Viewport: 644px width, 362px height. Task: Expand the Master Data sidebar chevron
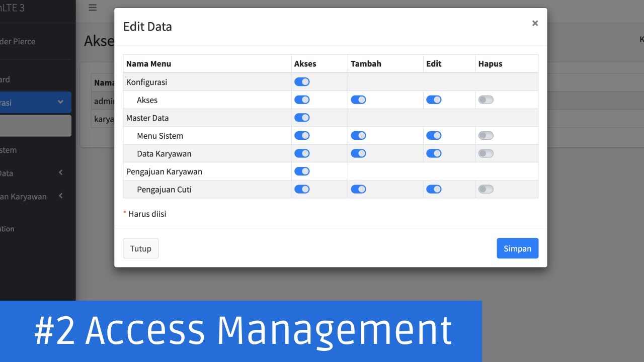click(x=60, y=173)
